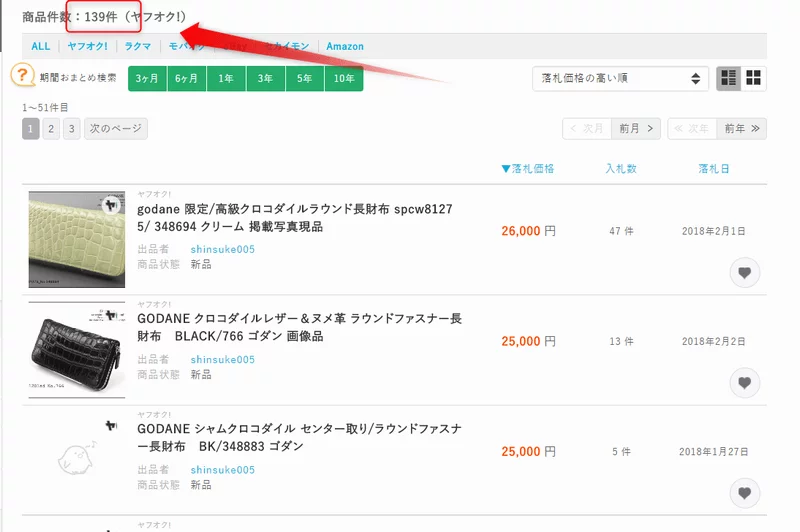Screen dimensions: 800x532
Task: Open listing GODANE シャムクロコダイル センター取り
Action: 299,438
